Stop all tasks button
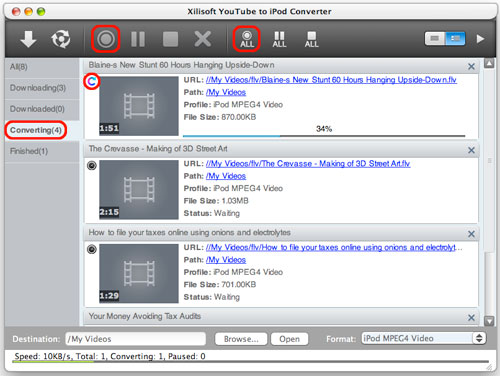The width and height of the screenshot is (500, 376). tap(311, 39)
